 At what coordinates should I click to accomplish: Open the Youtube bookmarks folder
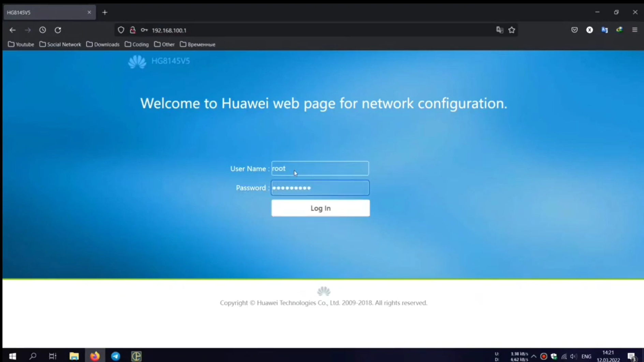21,44
